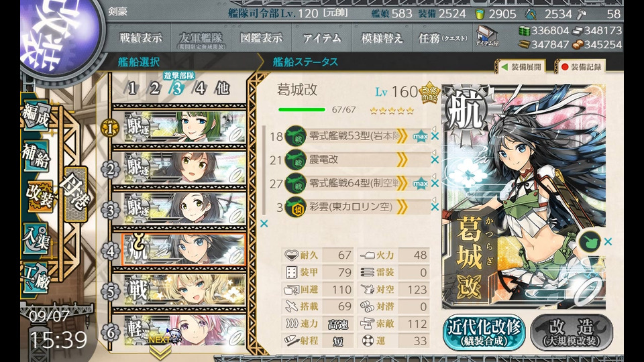Open the 任務 (クエスト) quest menu
Image resolution: width=644 pixels, height=362 pixels.
[x=442, y=38]
